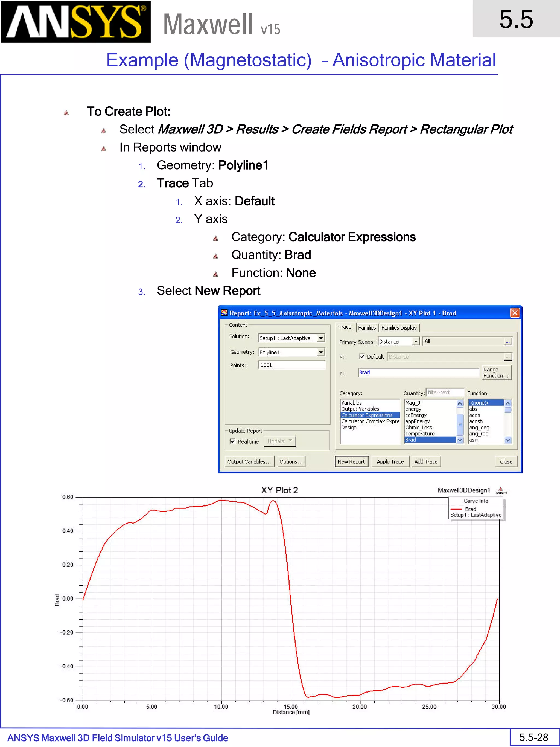Click the Close button in dialog
This screenshot has width=560, height=747.
point(506,461)
